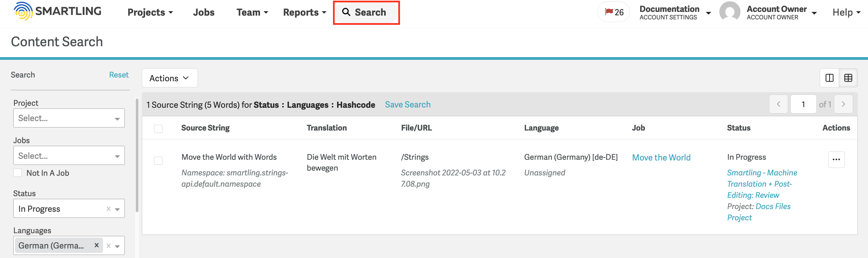Open the Move the World job link
868x258 pixels.
point(661,157)
